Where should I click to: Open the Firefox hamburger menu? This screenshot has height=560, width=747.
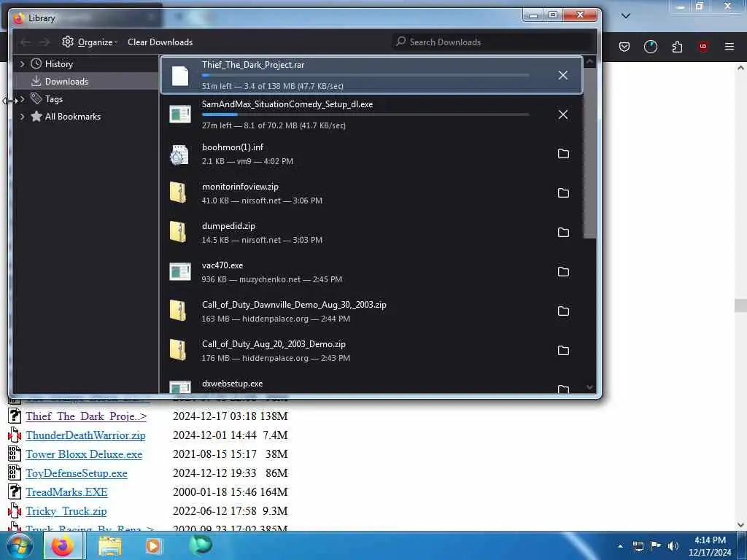729,47
